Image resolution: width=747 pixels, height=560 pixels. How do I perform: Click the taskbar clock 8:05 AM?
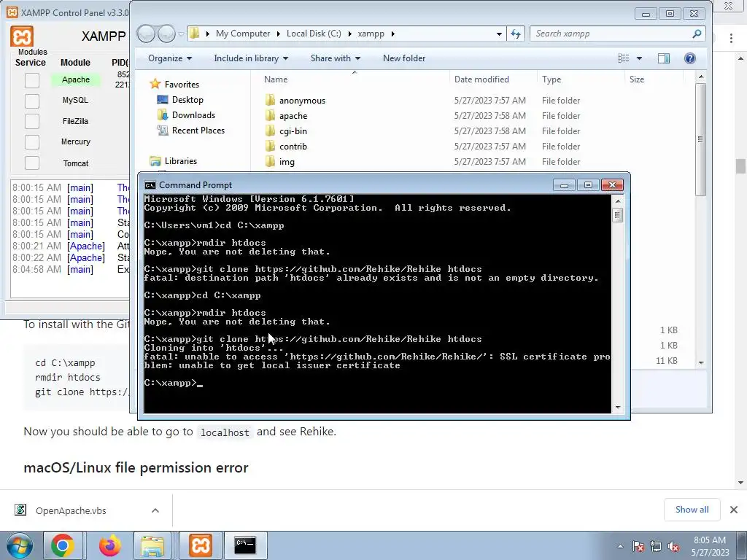pos(709,540)
